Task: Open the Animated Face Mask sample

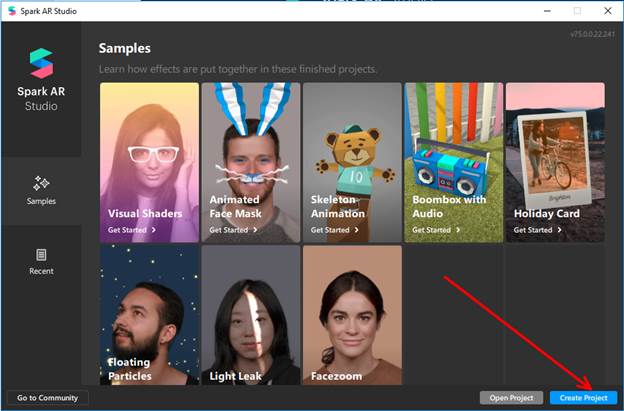Action: tap(251, 162)
